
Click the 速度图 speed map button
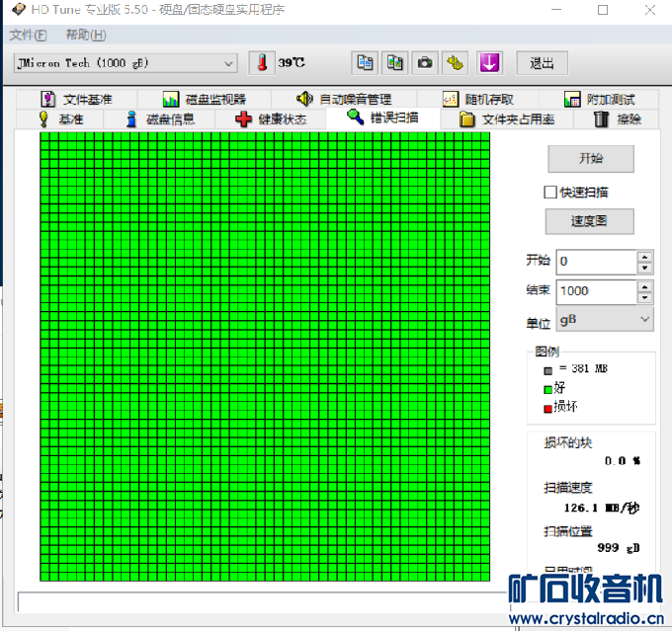[589, 221]
